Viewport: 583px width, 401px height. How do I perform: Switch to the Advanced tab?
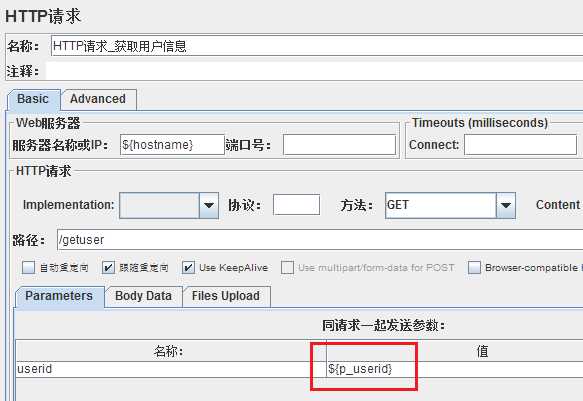(x=99, y=99)
